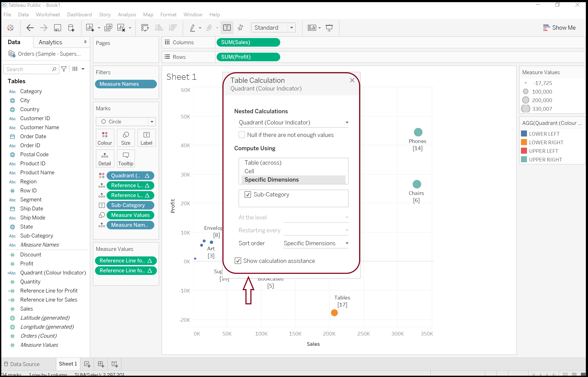Open the Tooltip marks card button
Image resolution: width=588 pixels, height=377 pixels.
coord(126,159)
